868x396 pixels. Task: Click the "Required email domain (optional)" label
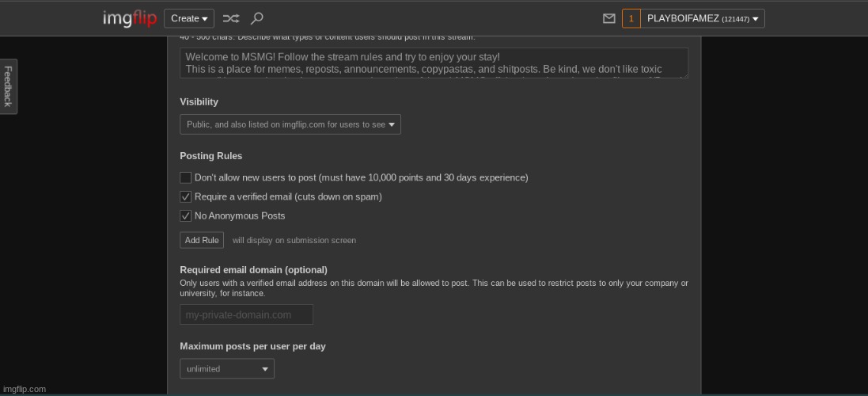tap(253, 270)
